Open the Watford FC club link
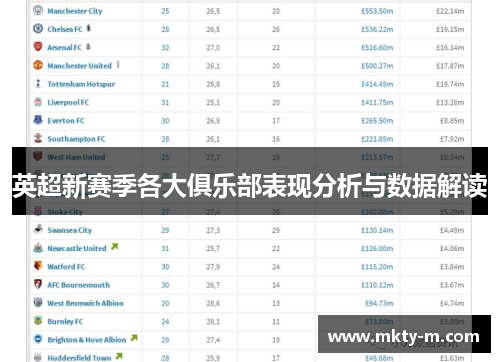This screenshot has width=500, height=362. 66,267
